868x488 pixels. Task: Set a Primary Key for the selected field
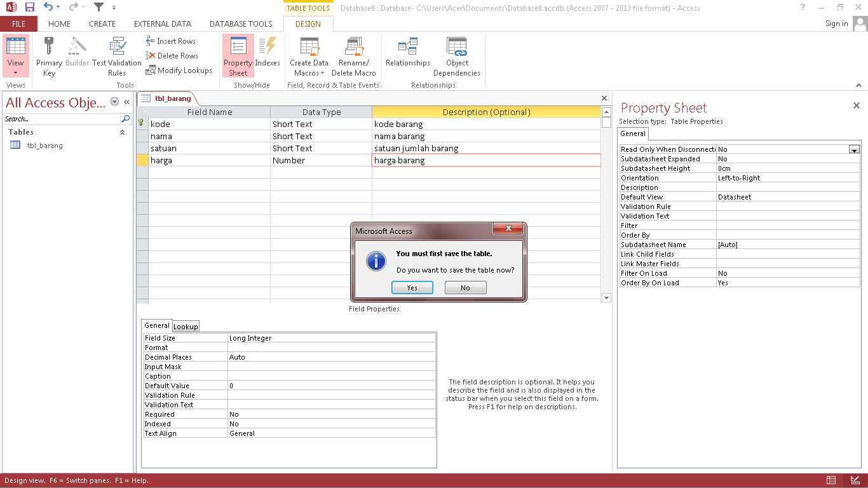click(49, 56)
